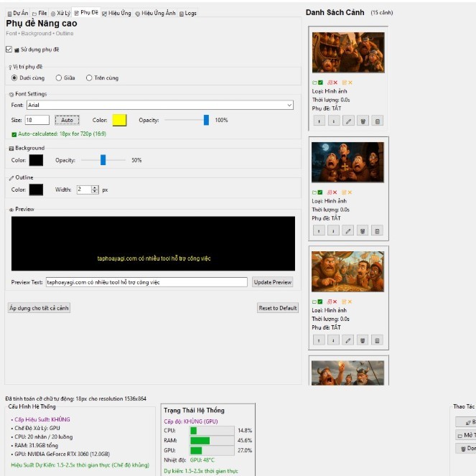Decrease outline width using the down stepper

pos(95,192)
